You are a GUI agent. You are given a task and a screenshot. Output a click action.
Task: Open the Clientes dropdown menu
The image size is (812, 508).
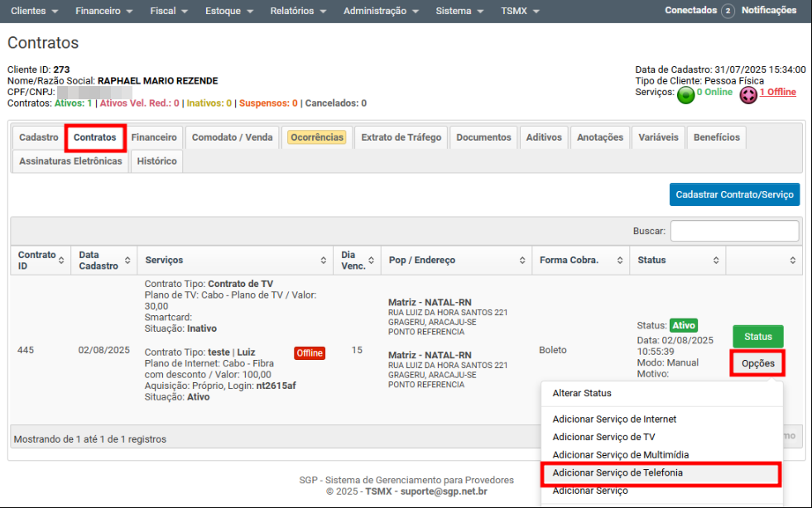(34, 11)
